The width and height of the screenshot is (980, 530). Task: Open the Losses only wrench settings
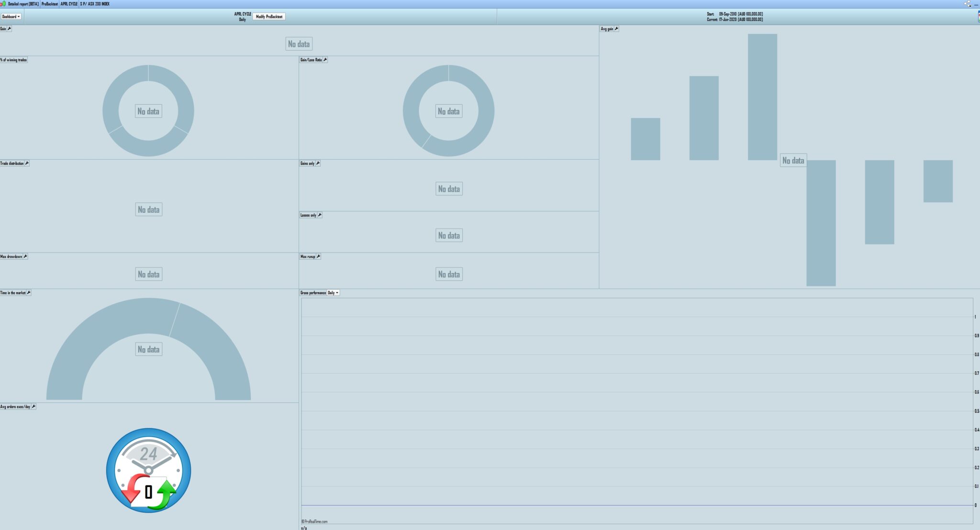click(320, 215)
